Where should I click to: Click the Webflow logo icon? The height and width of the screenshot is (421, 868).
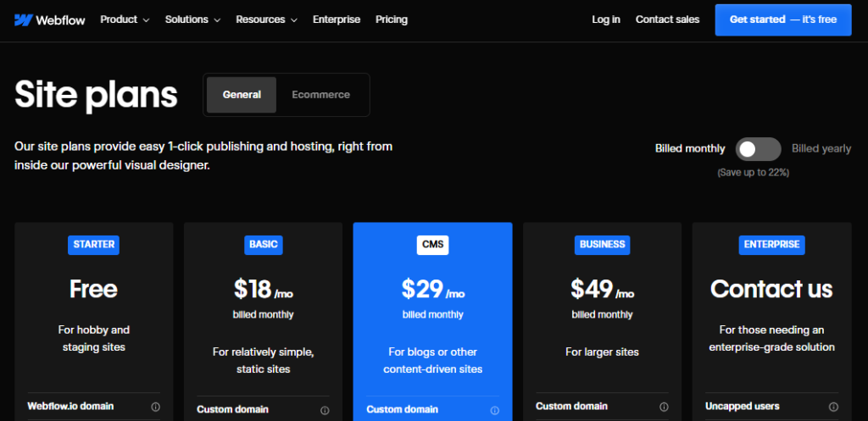click(x=23, y=20)
